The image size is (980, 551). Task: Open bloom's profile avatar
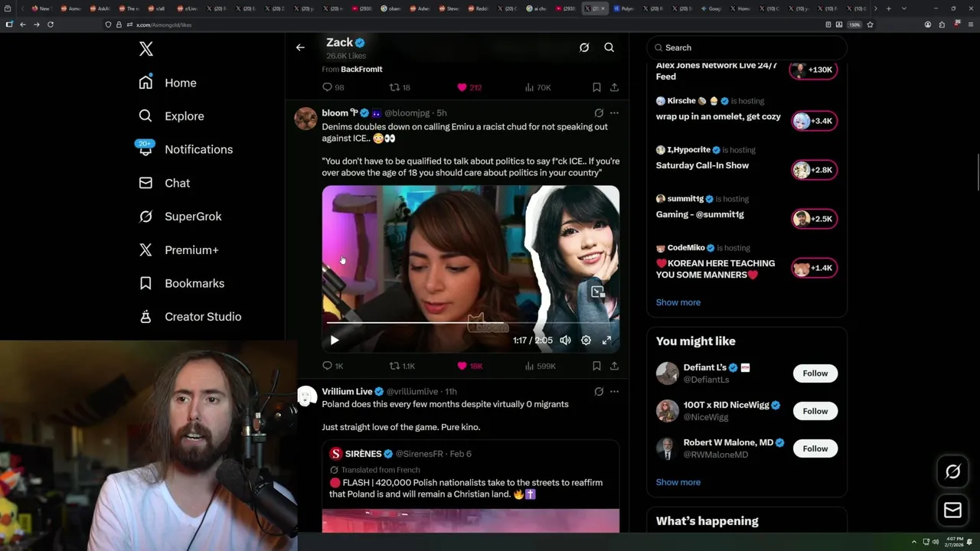pyautogui.click(x=306, y=119)
